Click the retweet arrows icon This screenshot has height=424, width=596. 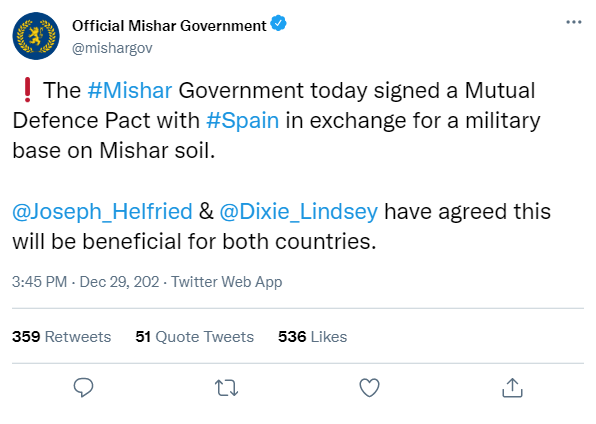pos(227,388)
